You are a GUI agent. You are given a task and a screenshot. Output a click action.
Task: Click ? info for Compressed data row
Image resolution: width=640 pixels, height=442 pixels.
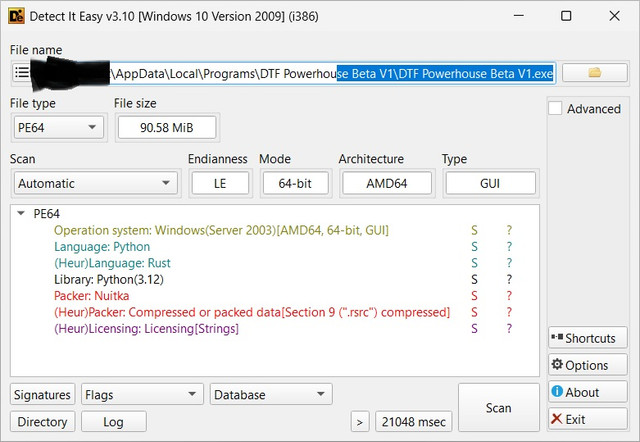(509, 312)
